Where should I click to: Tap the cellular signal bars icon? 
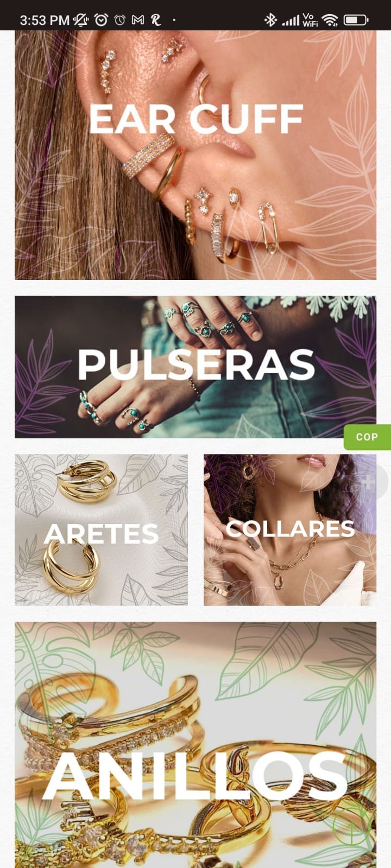[x=291, y=21]
